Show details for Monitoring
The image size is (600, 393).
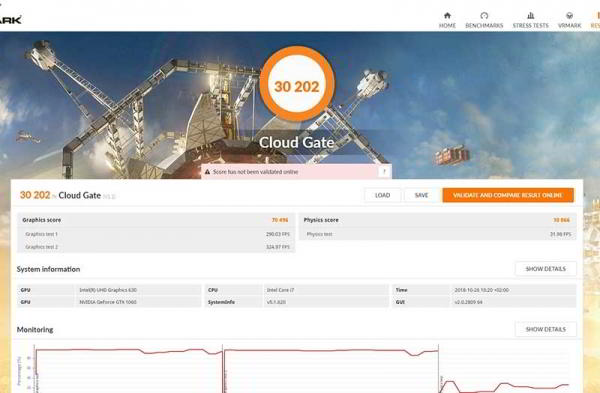[x=545, y=329]
